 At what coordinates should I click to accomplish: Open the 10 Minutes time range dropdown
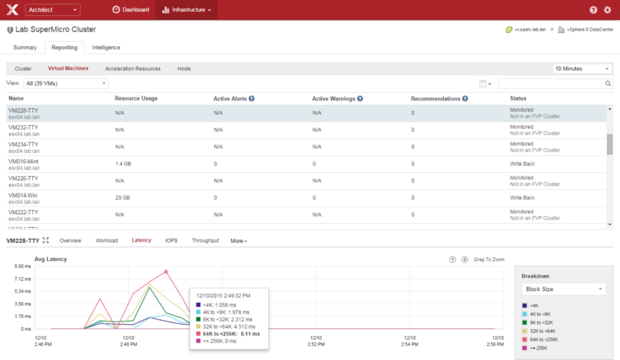[582, 68]
